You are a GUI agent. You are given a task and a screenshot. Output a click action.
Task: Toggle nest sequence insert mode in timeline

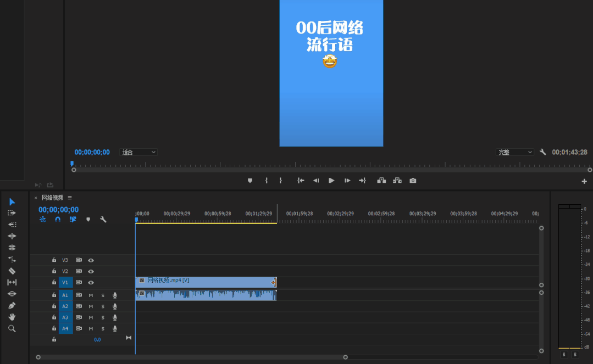(x=43, y=219)
